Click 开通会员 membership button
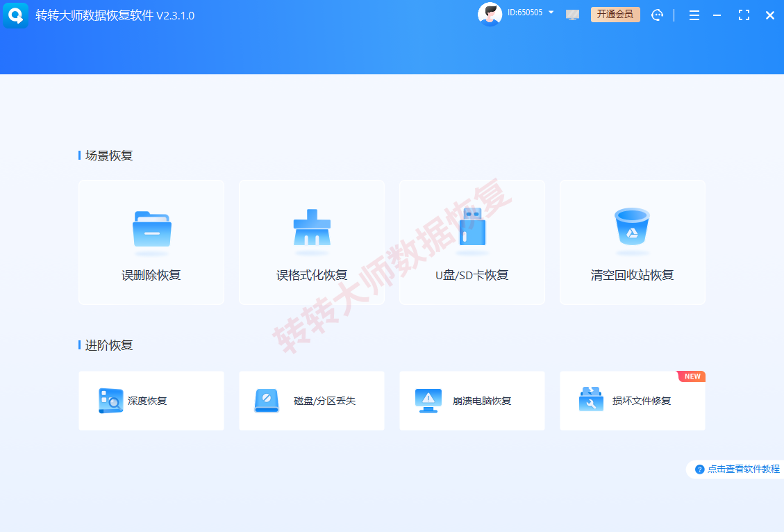784x532 pixels. coord(615,15)
